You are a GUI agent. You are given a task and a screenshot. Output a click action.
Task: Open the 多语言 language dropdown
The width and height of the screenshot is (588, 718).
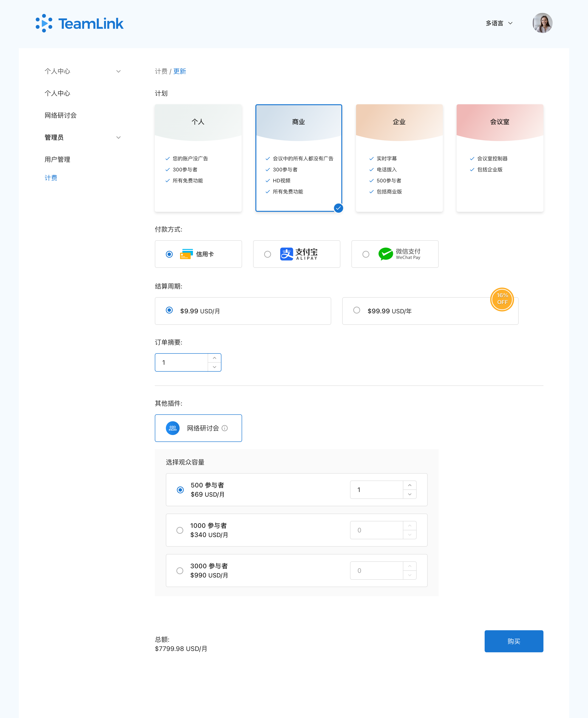(499, 23)
